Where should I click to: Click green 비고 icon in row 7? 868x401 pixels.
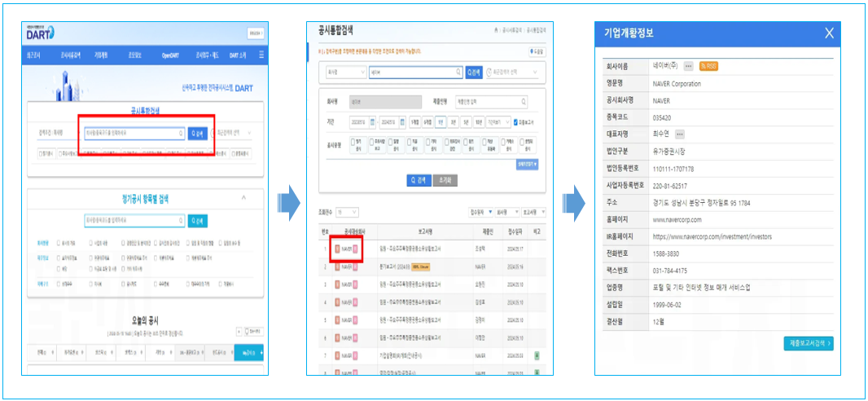[537, 355]
